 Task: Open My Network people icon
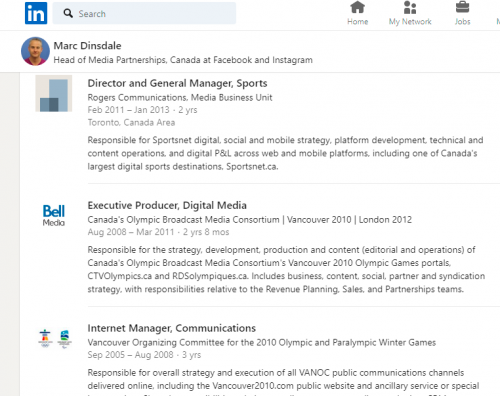point(410,7)
